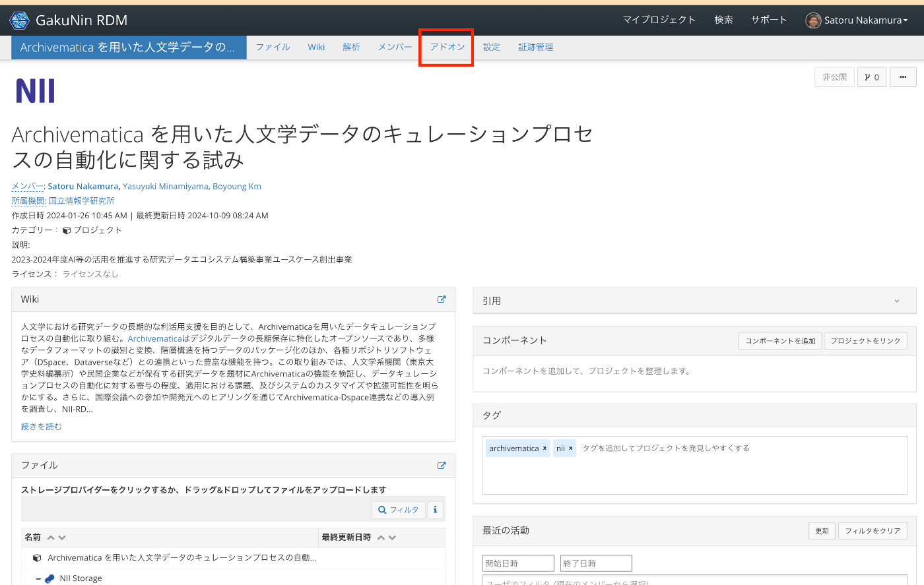Image resolution: width=924 pixels, height=585 pixels.
Task: Open the 解析 tab
Action: [351, 47]
